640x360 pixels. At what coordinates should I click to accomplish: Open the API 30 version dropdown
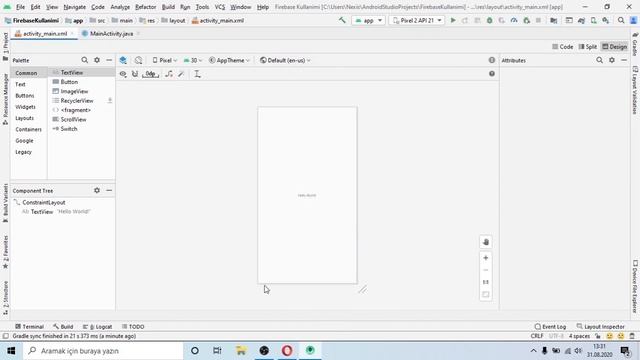pyautogui.click(x=193, y=60)
